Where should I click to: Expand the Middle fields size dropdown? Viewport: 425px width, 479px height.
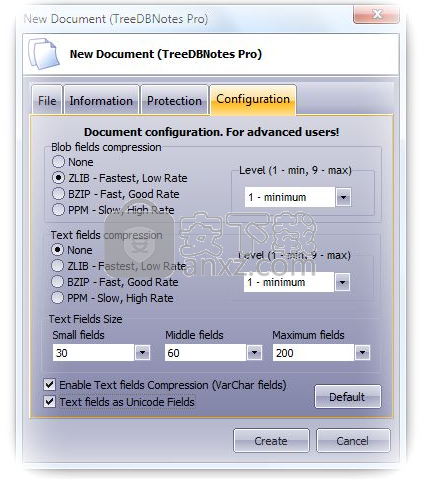pyautogui.click(x=254, y=353)
